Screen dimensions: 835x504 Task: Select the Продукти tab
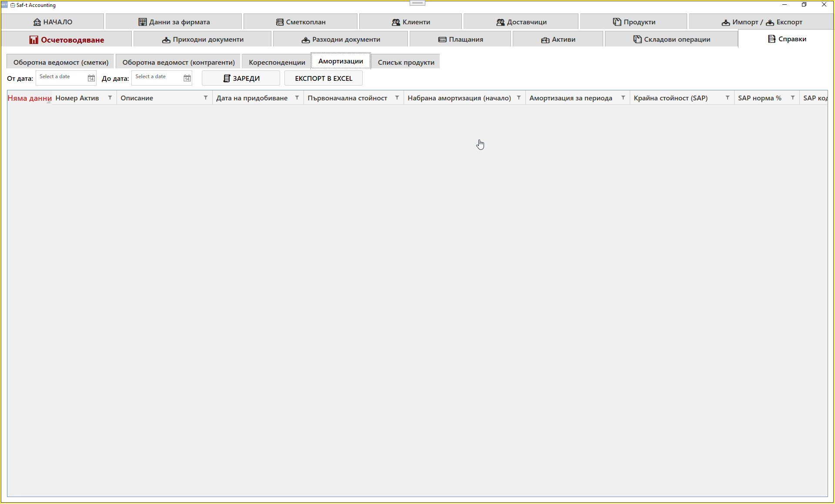coord(634,22)
